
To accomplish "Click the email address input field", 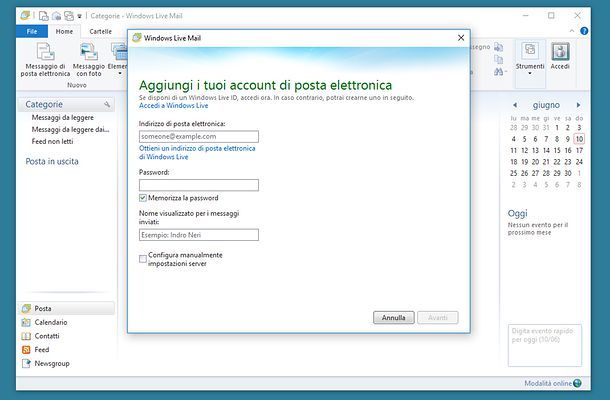I will coord(199,137).
